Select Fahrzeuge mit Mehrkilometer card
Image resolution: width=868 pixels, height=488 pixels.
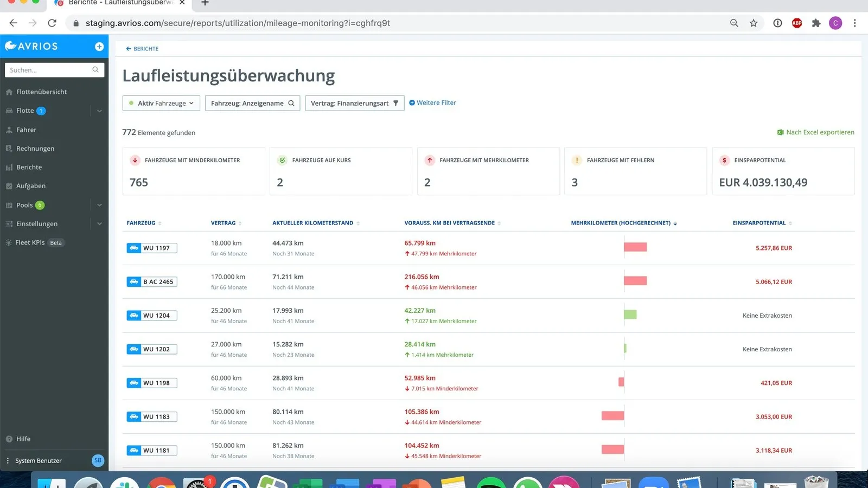coord(488,171)
